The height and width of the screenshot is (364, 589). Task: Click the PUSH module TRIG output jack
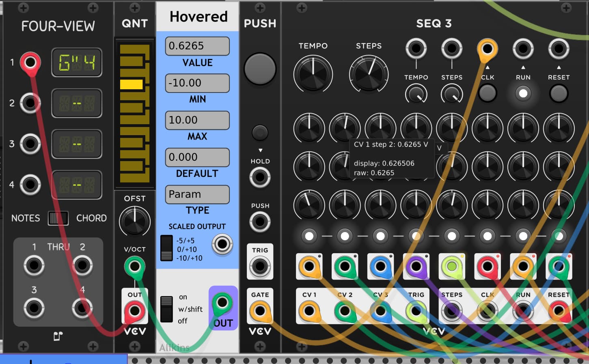coord(260,267)
